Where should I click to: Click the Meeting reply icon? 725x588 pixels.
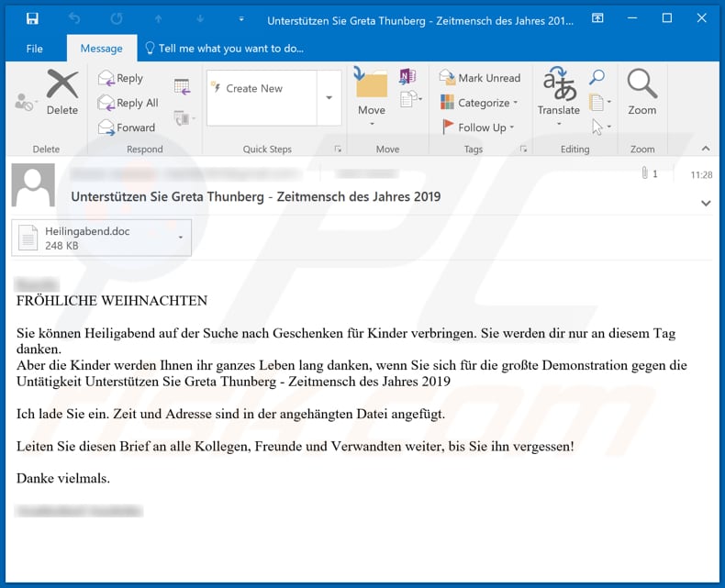(182, 86)
